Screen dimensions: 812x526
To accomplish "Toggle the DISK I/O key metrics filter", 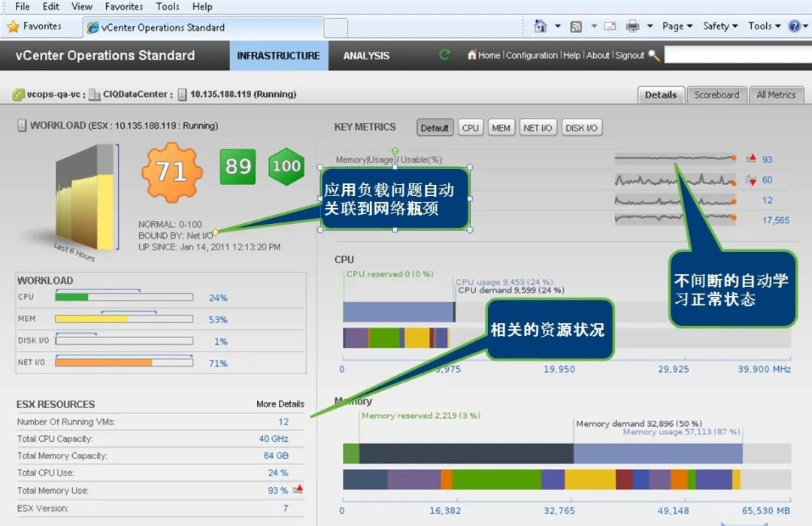I will tap(581, 128).
